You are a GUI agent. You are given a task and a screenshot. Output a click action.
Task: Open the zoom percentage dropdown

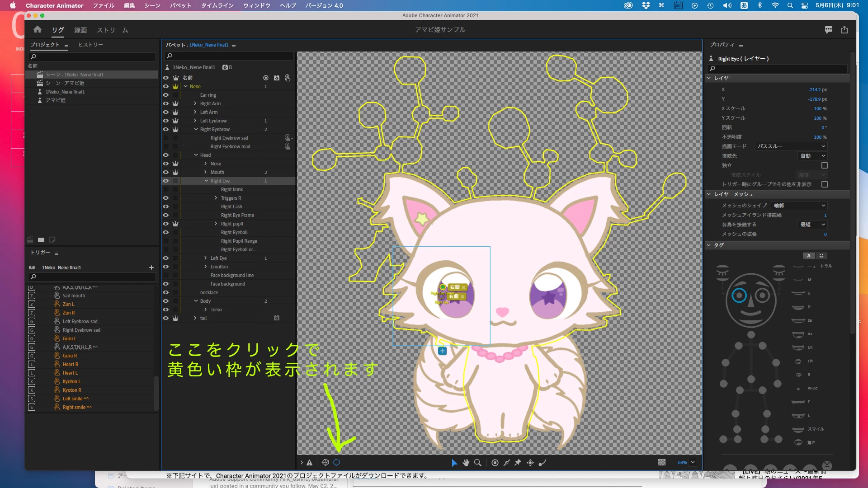point(693,463)
